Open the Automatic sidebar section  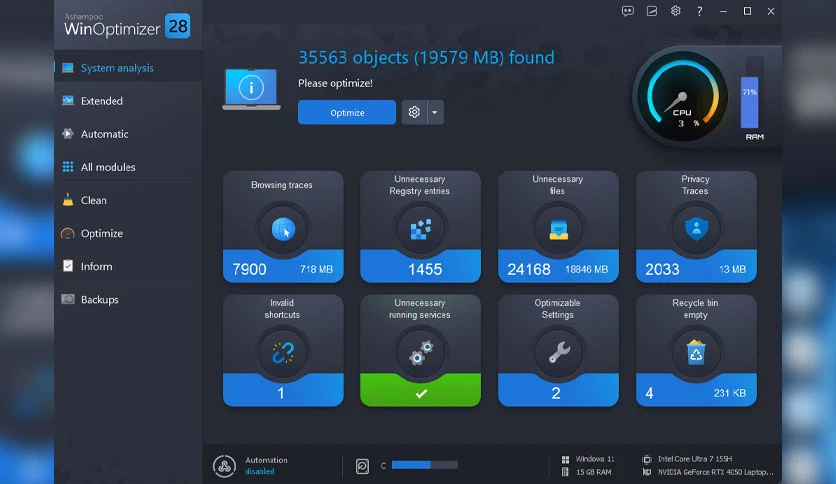tap(128, 134)
